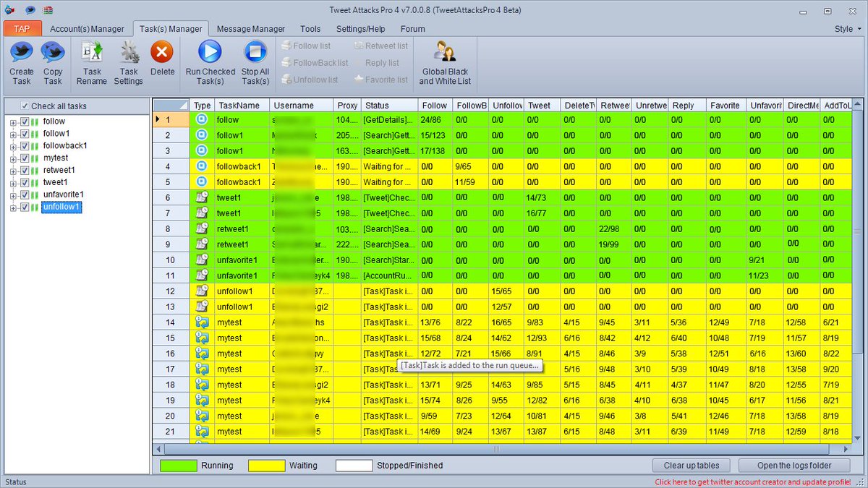Uncheck the followback1 task checkbox

pyautogui.click(x=25, y=146)
